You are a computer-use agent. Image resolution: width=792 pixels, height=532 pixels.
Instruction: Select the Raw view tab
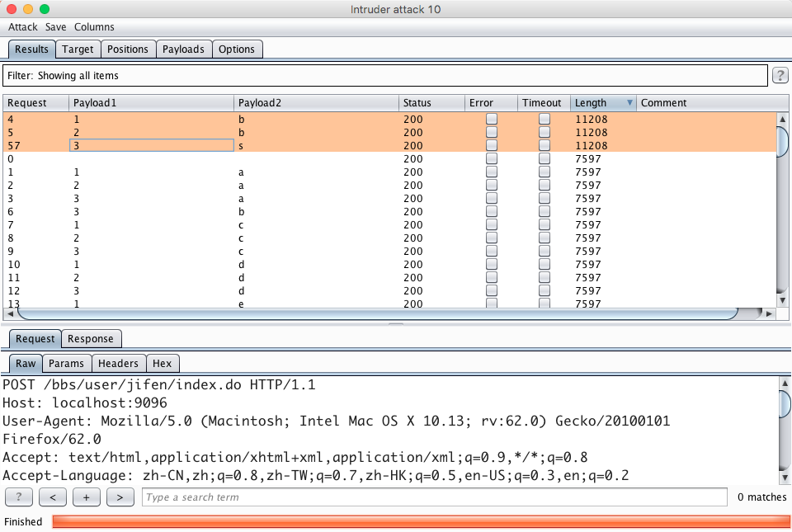[x=26, y=364]
